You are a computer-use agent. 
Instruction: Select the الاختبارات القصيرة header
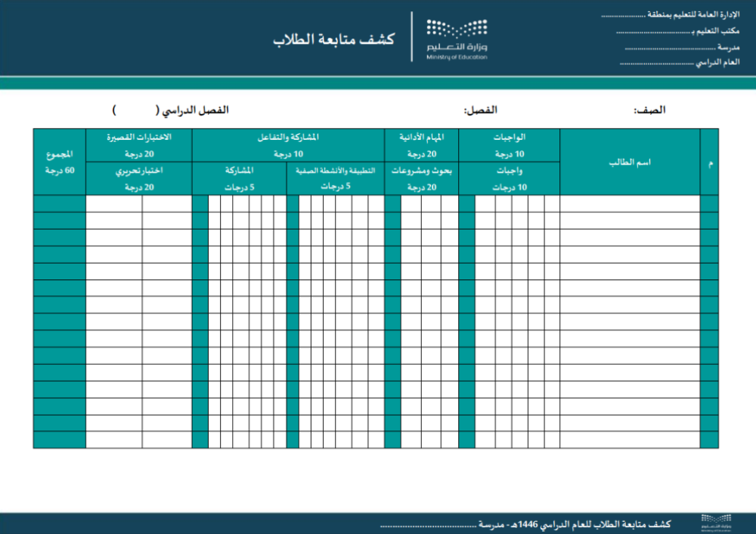click(x=138, y=145)
